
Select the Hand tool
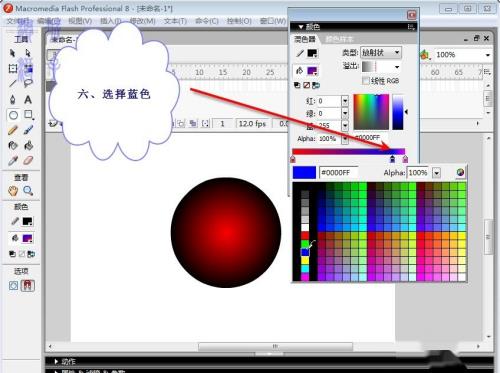pos(13,191)
